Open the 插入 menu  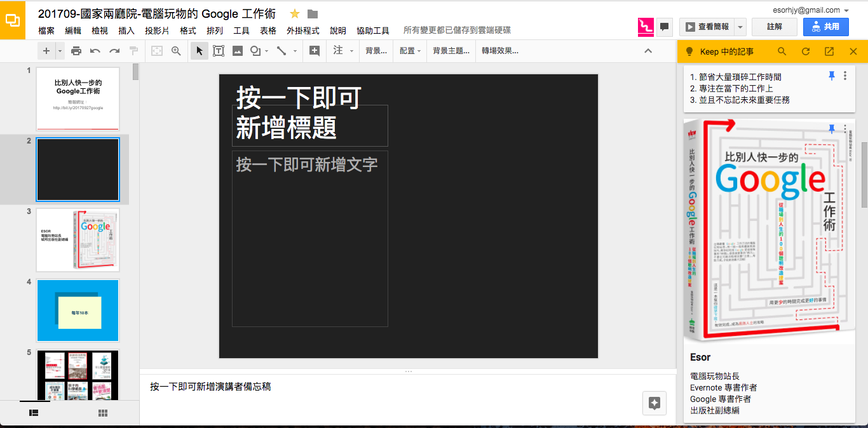(x=126, y=30)
